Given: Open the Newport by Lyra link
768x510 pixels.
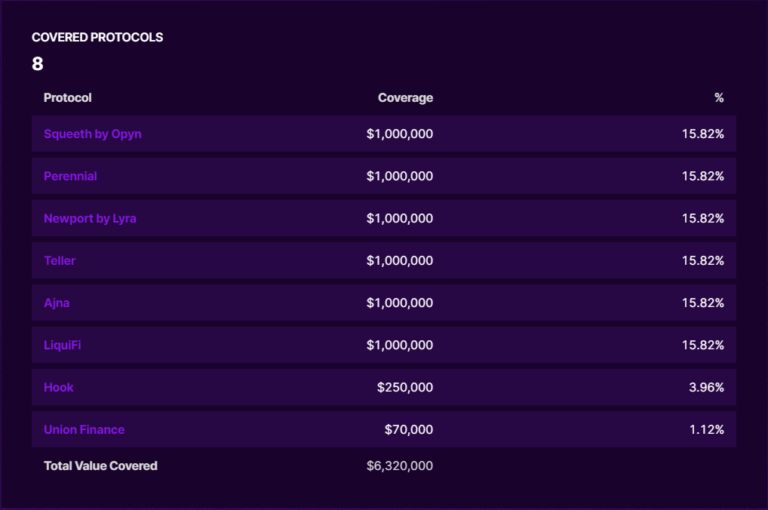Looking at the screenshot, I should tap(90, 218).
